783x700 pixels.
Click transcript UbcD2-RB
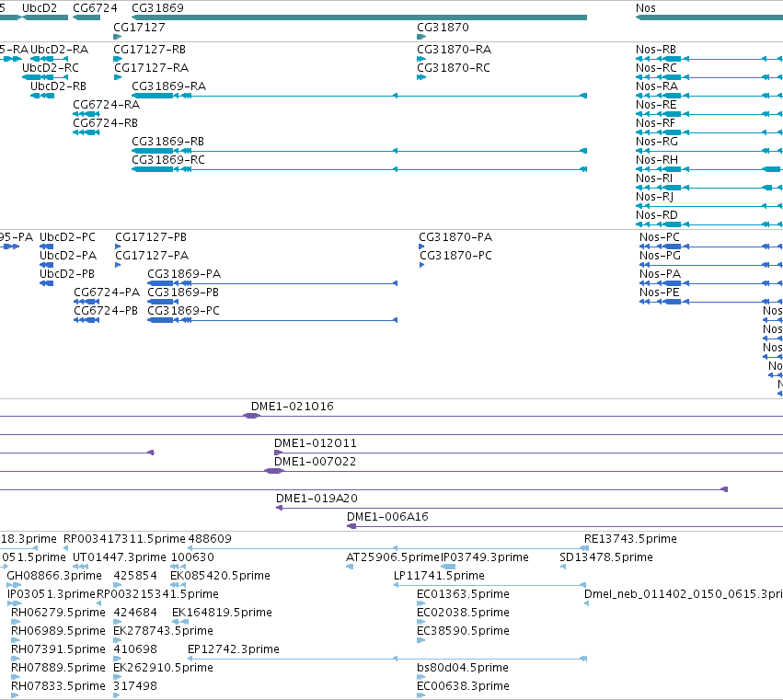(58, 86)
